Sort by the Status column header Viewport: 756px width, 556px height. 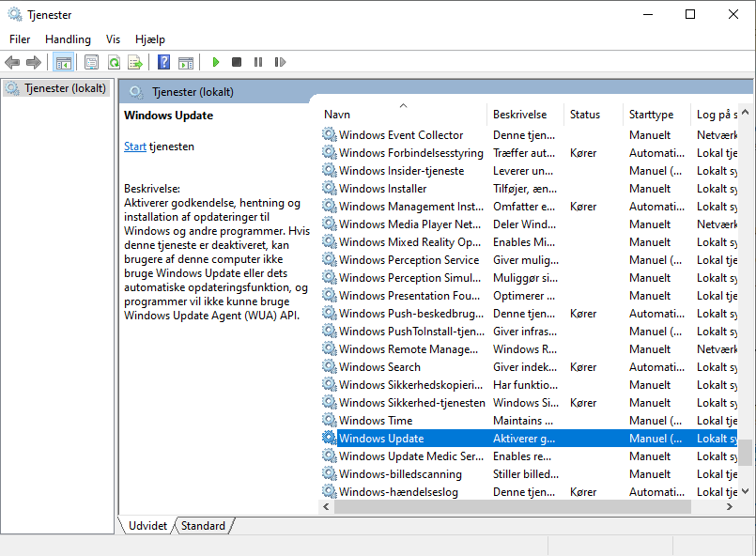pos(593,115)
